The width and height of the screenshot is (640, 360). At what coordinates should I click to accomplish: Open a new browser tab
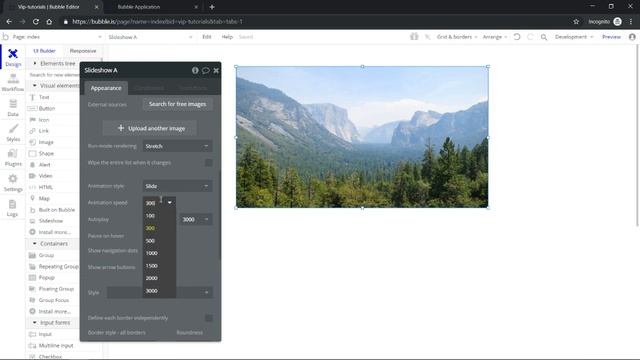tap(212, 7)
